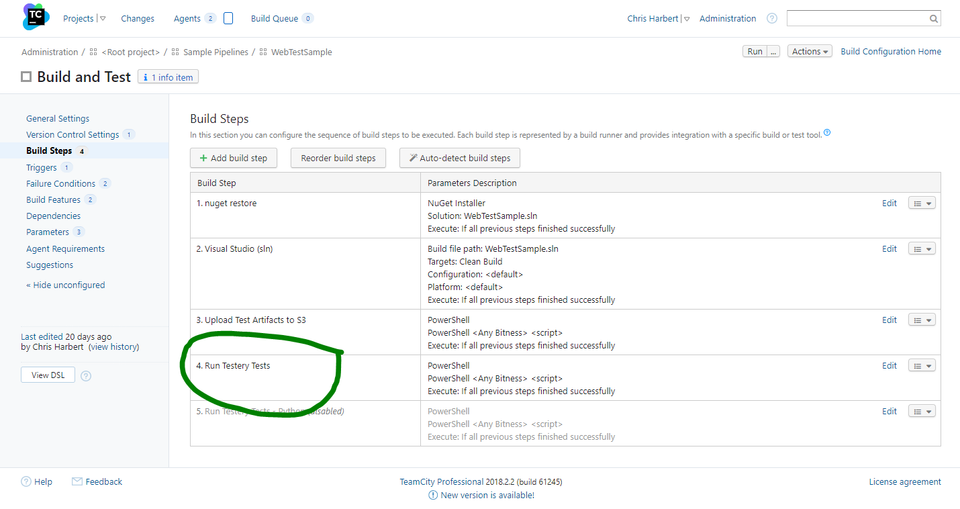Image resolution: width=960 pixels, height=509 pixels.
Task: Open the TeamCity logo home
Action: pyautogui.click(x=36, y=17)
